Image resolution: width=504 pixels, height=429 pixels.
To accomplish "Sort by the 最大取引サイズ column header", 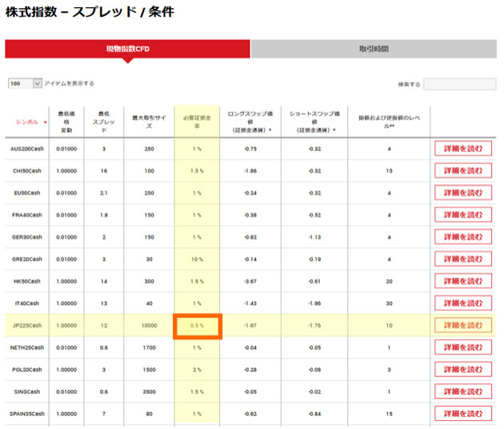I will click(149, 122).
